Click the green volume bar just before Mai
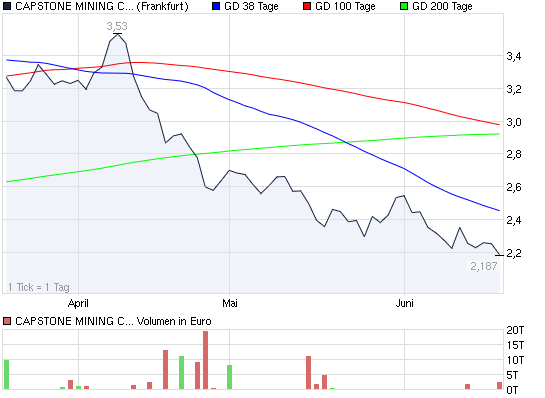The width and height of the screenshot is (545, 398). pyautogui.click(x=229, y=377)
